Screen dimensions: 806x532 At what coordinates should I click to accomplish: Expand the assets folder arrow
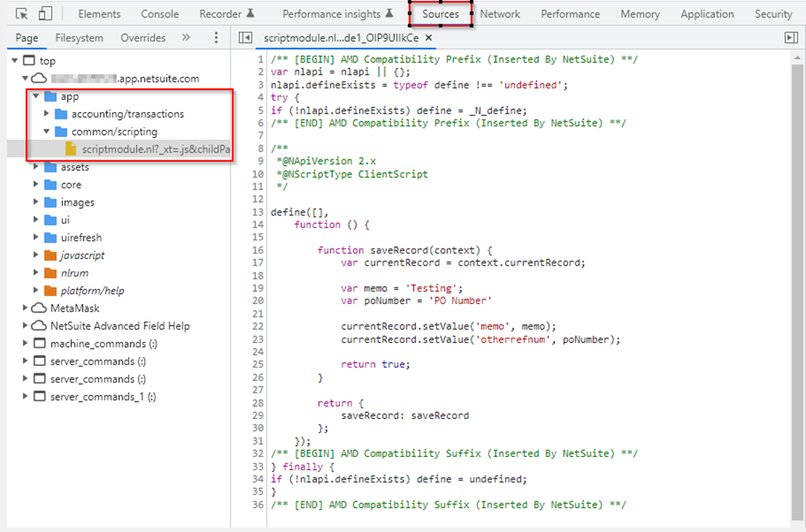(x=36, y=166)
